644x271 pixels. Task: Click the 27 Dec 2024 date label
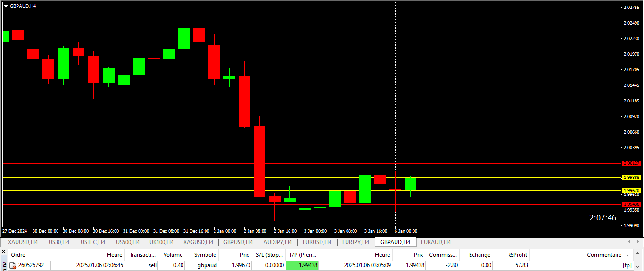click(15, 231)
